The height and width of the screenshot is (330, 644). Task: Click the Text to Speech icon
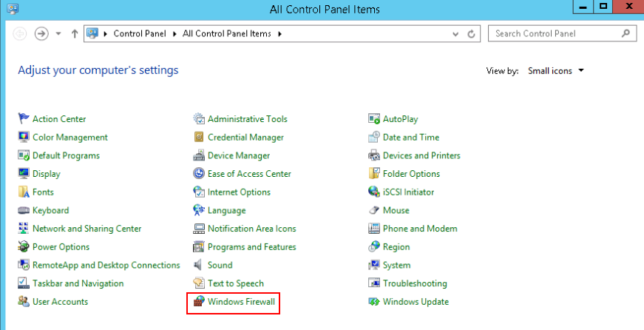[x=199, y=283]
